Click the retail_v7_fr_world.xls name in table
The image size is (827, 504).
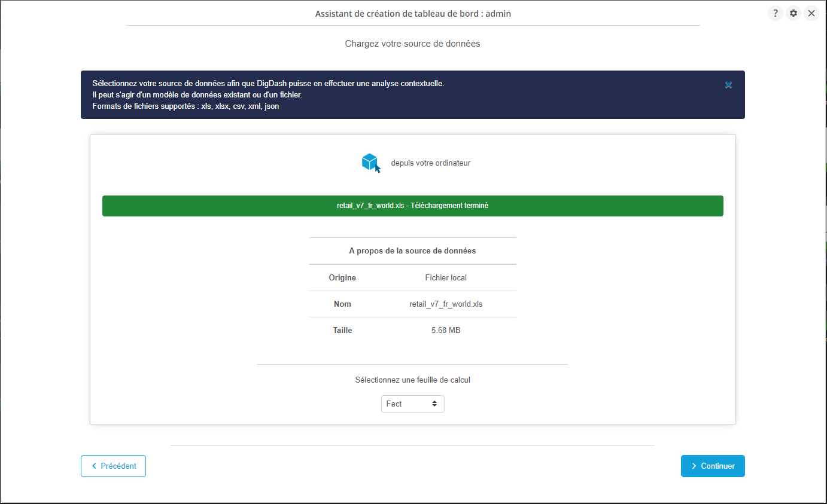pyautogui.click(x=446, y=304)
